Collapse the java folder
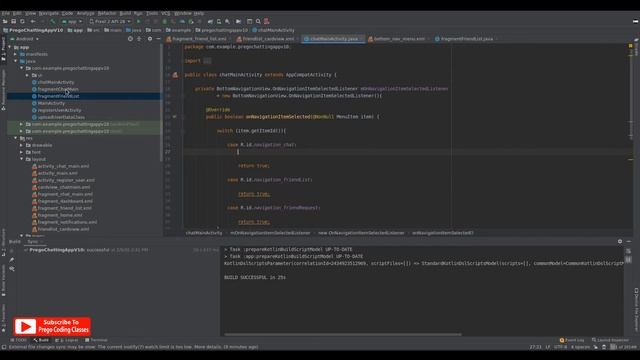Viewport: 640px width, 360px height. point(16,61)
